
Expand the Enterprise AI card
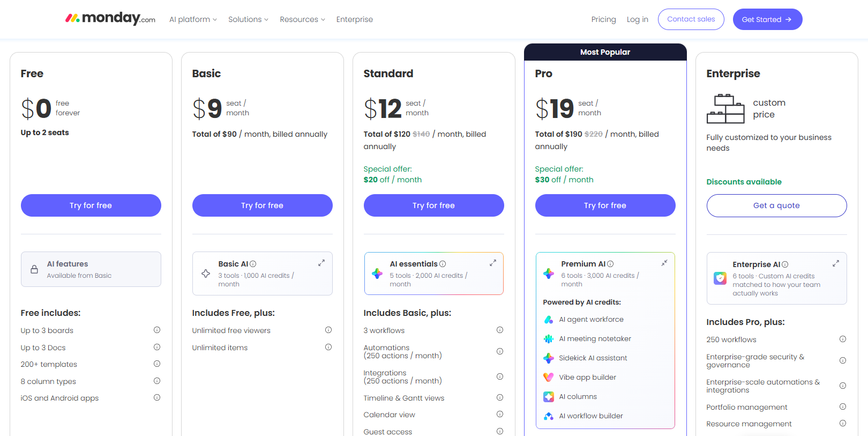(x=836, y=263)
